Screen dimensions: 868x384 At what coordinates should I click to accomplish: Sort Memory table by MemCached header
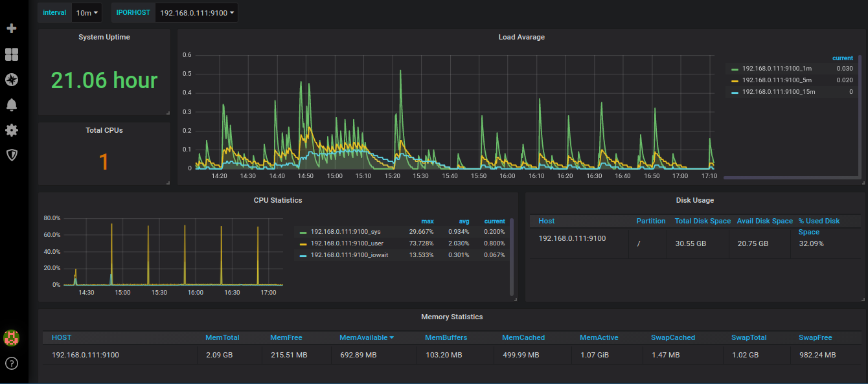(523, 337)
